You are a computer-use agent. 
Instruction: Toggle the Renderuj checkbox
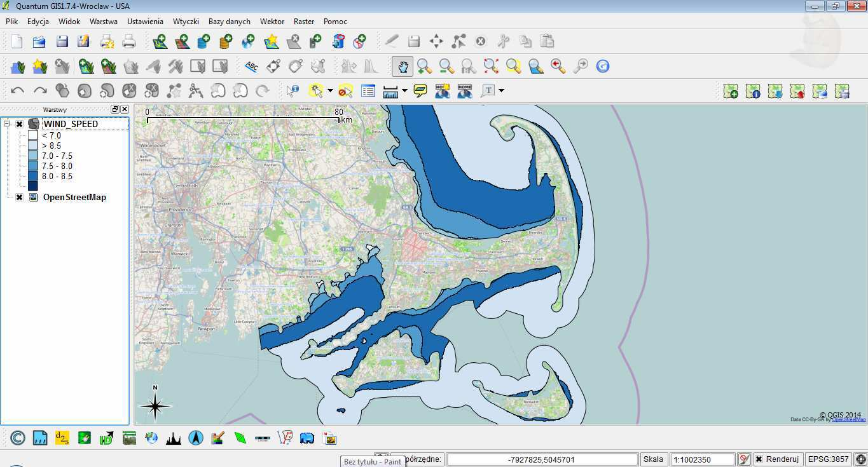point(759,459)
